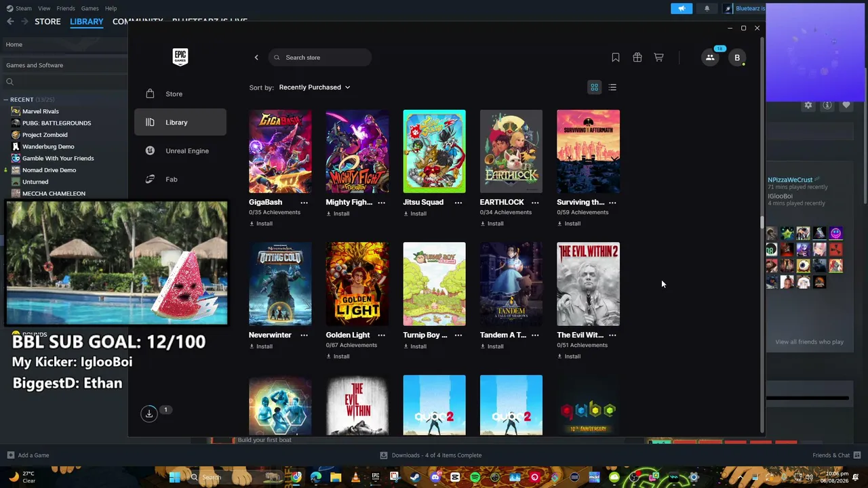Click Add a Game in Steam
The height and width of the screenshot is (488, 868).
click(28, 455)
